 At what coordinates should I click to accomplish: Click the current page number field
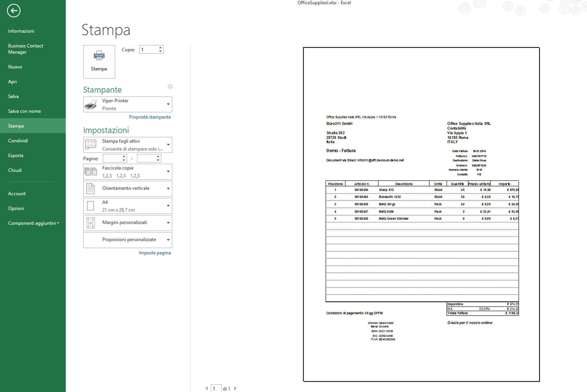[216, 388]
